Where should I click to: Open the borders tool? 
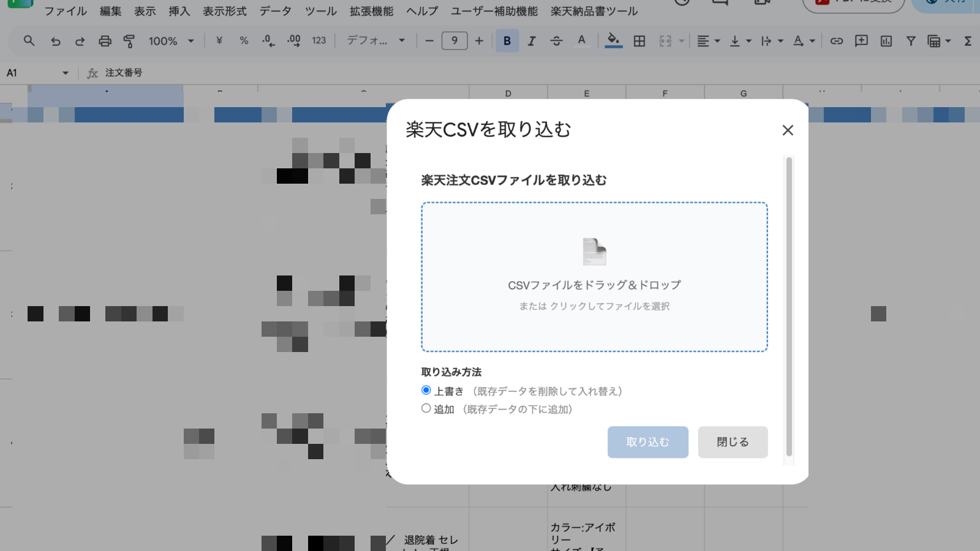pyautogui.click(x=639, y=41)
